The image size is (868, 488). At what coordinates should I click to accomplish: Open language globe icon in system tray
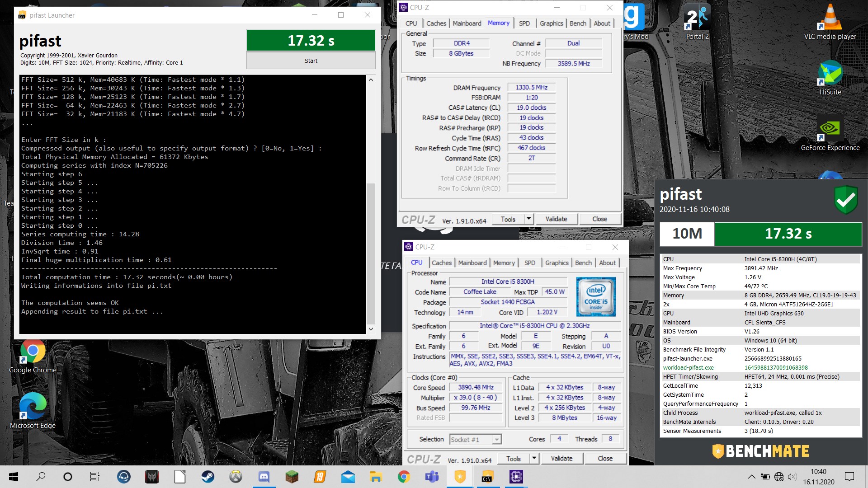(779, 477)
